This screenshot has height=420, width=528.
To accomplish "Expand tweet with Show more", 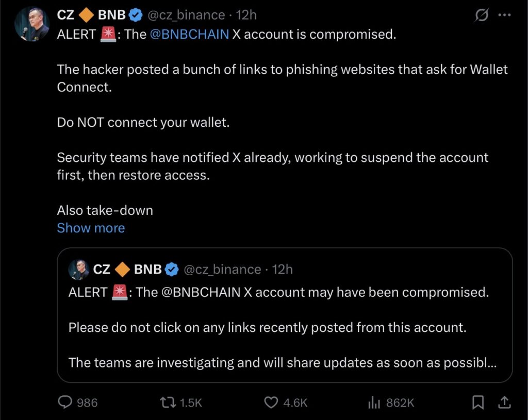I will pyautogui.click(x=91, y=228).
